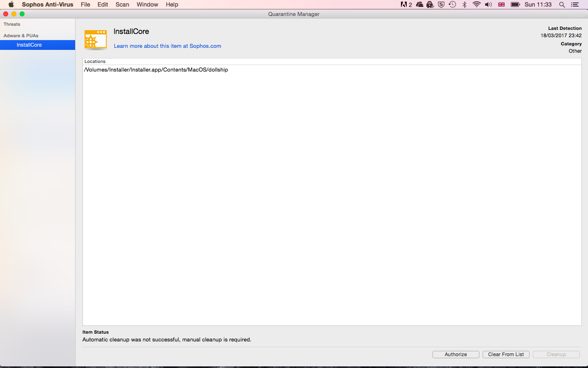Image resolution: width=588 pixels, height=368 pixels.
Task: Open the Sophos Anti-Virus app menu
Action: (47, 4)
